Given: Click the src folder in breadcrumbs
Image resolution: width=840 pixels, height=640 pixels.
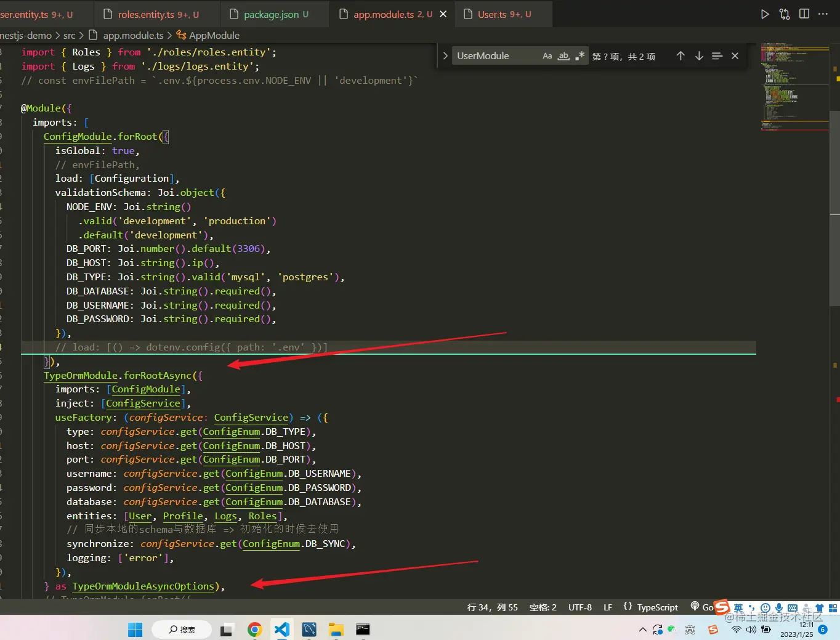Looking at the screenshot, I should coord(69,36).
